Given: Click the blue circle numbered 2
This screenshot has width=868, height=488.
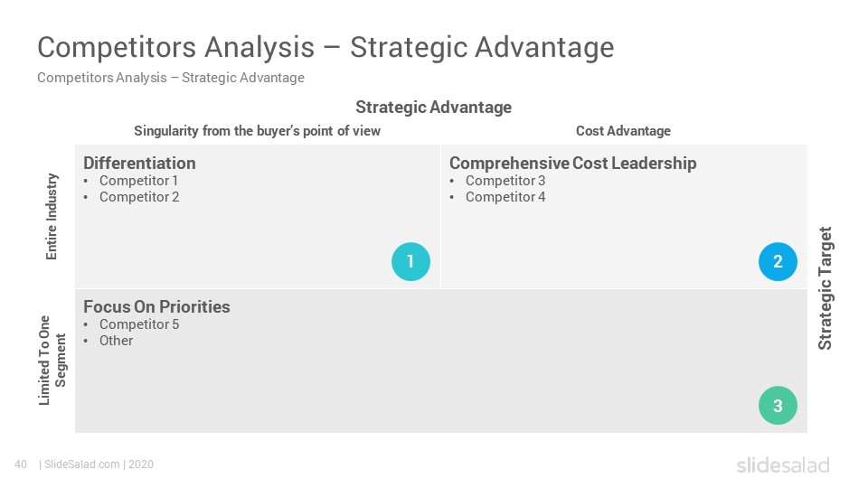Looking at the screenshot, I should (x=778, y=262).
